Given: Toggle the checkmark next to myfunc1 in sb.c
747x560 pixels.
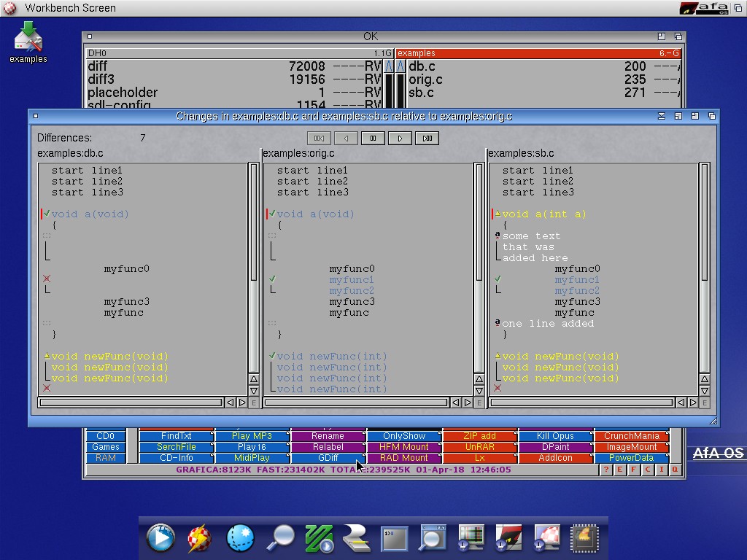Looking at the screenshot, I should pos(498,279).
